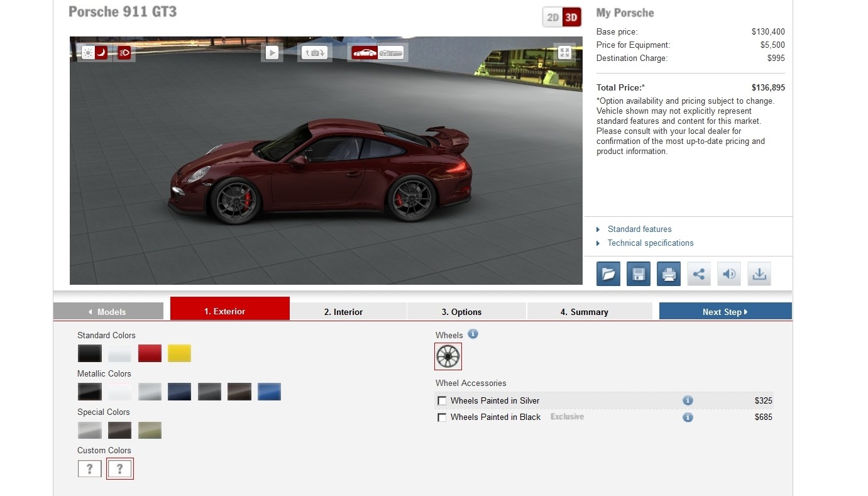Switch viewer to night lighting mode
This screenshot has width=868, height=496.
coord(101,53)
